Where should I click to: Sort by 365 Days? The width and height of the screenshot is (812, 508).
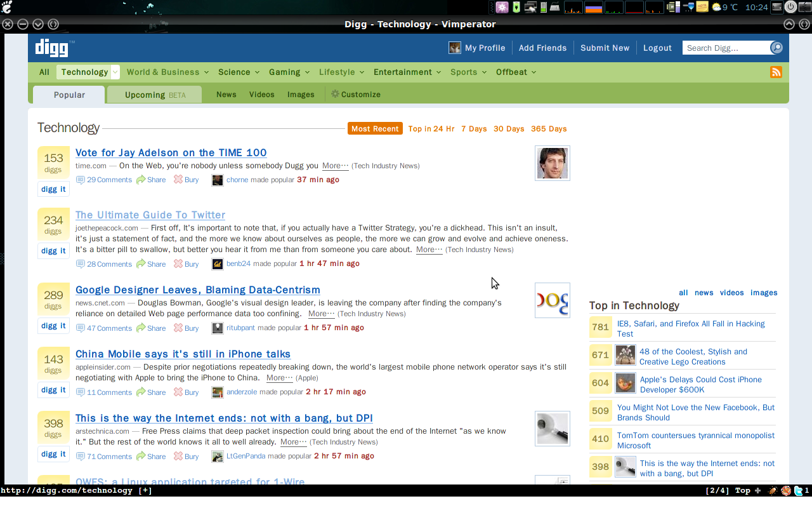coord(549,129)
